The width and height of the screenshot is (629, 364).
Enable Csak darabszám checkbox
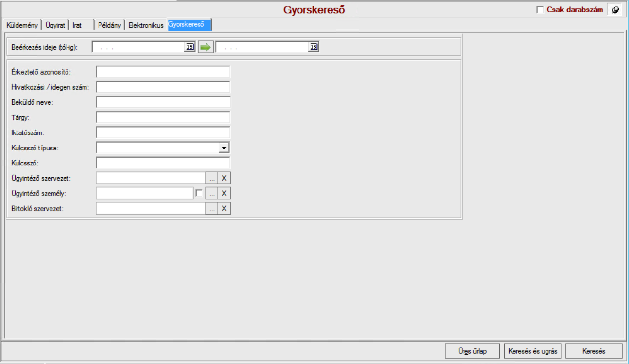point(540,10)
